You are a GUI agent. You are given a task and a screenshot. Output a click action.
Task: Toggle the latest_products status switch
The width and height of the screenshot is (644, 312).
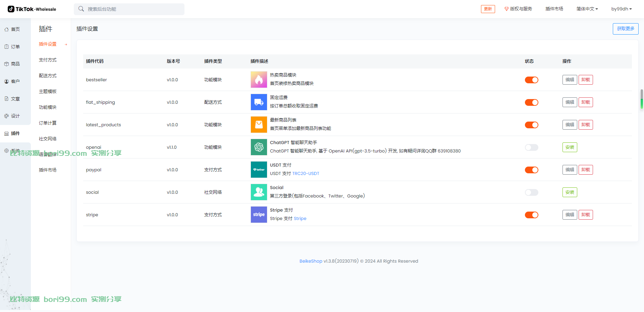click(532, 125)
